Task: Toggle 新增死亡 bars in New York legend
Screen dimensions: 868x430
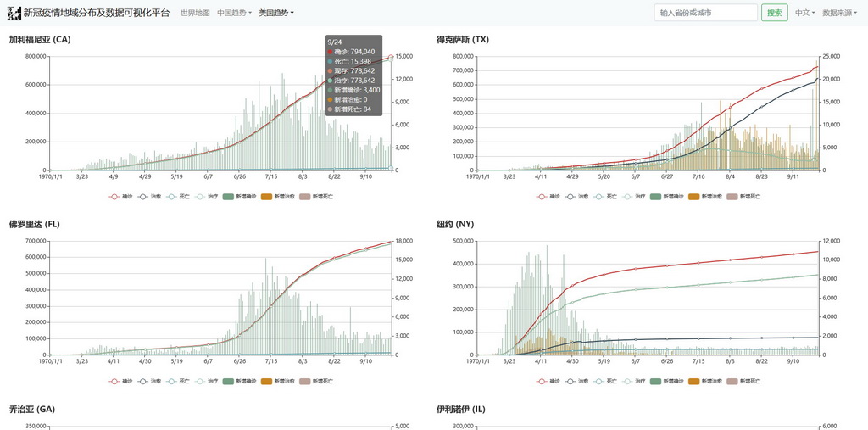Action: pyautogui.click(x=742, y=382)
